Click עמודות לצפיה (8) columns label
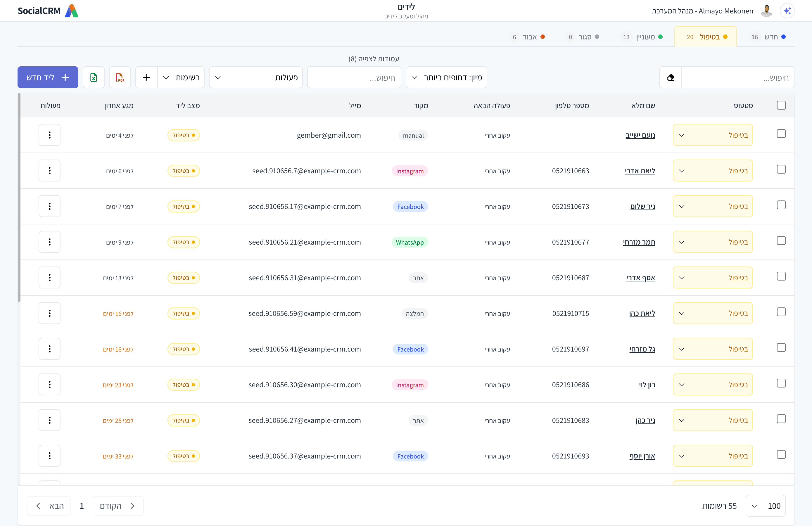Viewport: 812px width, 526px height. pyautogui.click(x=374, y=59)
